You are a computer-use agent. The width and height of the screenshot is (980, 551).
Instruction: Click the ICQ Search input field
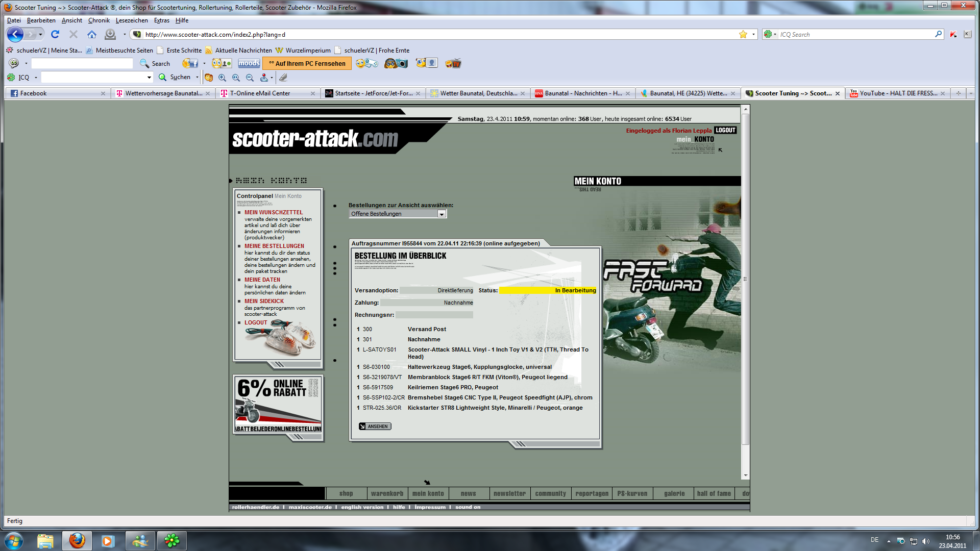click(x=855, y=34)
